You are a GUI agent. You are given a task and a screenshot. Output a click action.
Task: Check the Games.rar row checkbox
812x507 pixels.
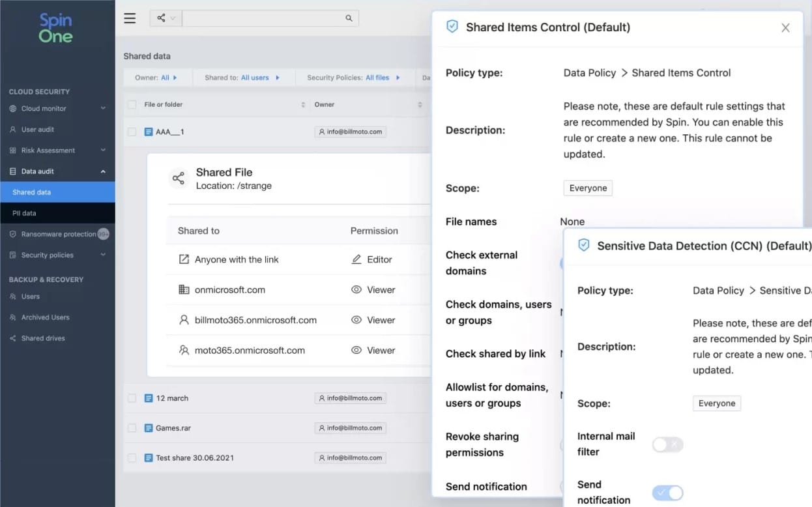click(x=132, y=428)
